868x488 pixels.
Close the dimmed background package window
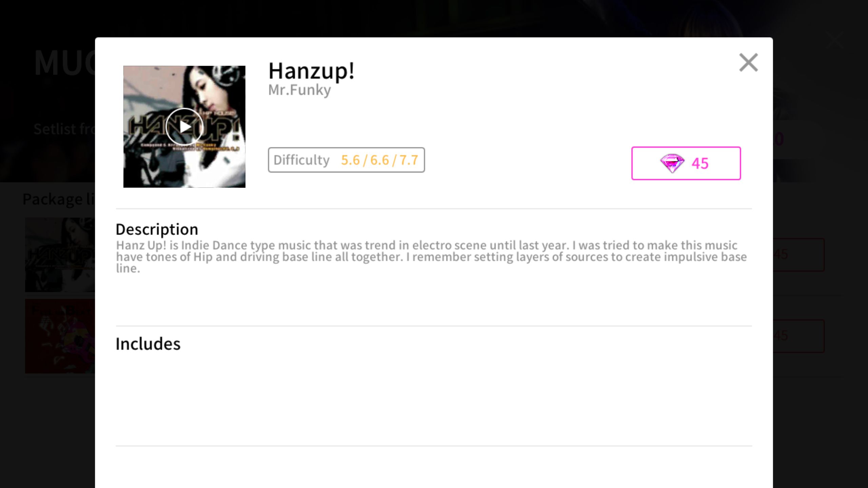pos(834,40)
